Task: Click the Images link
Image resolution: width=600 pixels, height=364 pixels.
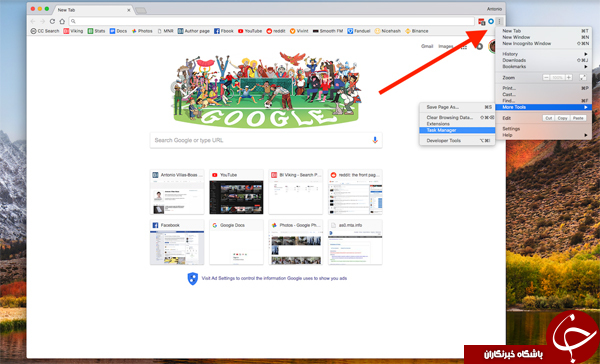Action: (446, 46)
